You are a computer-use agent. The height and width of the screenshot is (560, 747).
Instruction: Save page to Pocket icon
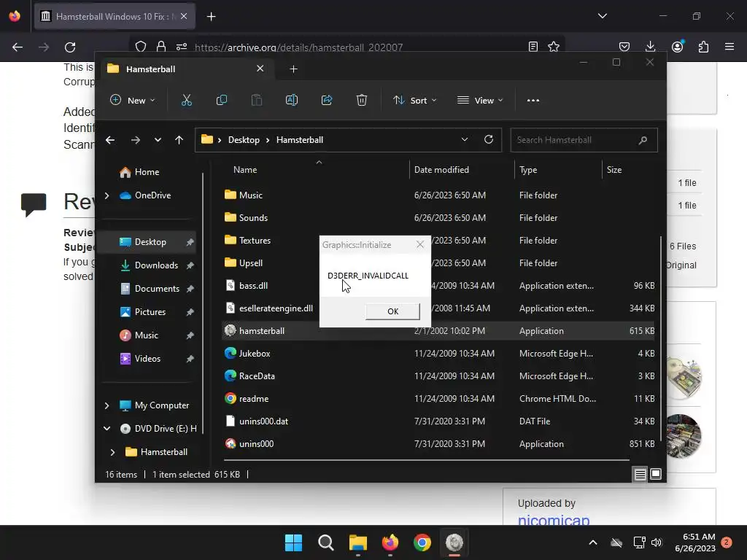624,47
